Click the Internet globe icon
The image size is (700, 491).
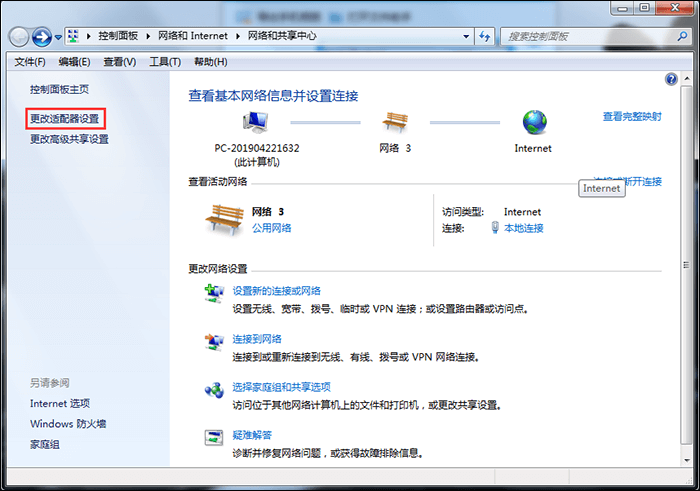click(534, 122)
